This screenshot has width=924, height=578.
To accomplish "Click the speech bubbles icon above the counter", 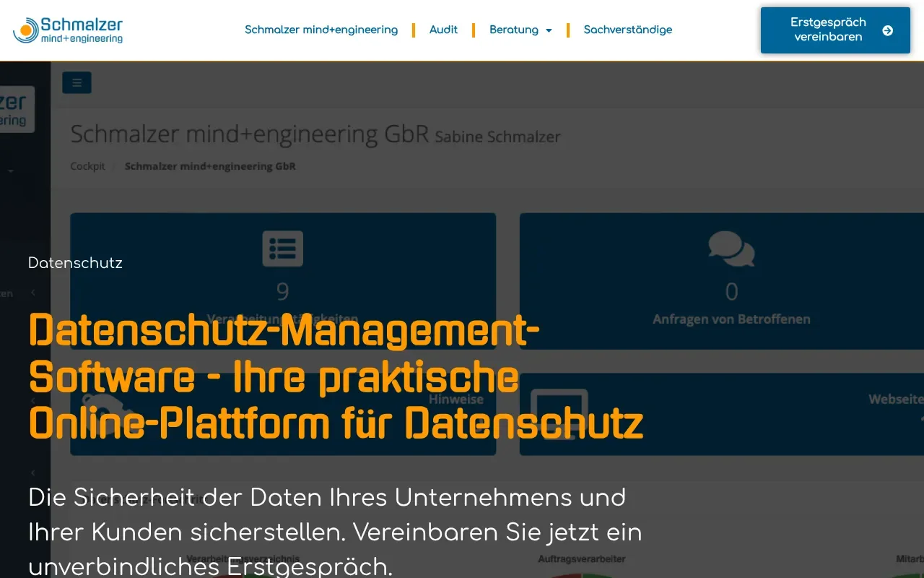I will pyautogui.click(x=731, y=249).
